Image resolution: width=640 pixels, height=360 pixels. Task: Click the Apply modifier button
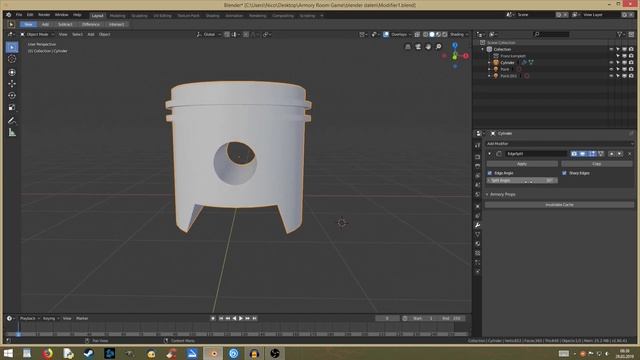pyautogui.click(x=522, y=164)
